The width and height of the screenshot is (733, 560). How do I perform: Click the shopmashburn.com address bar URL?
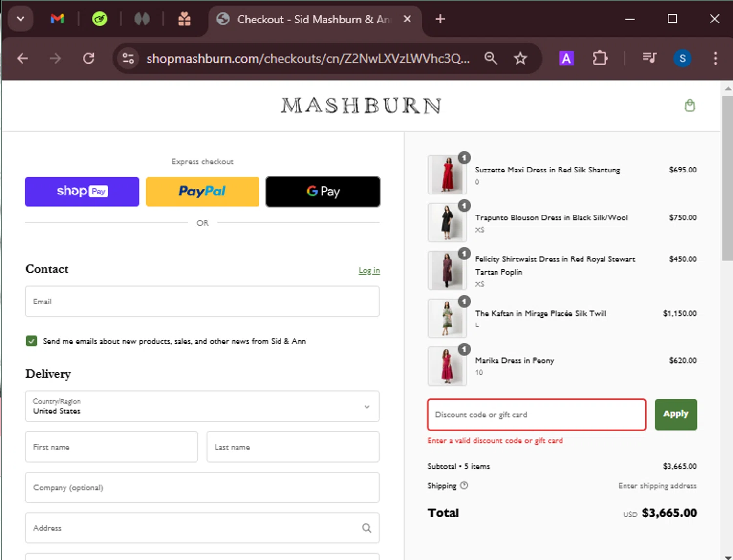point(308,59)
